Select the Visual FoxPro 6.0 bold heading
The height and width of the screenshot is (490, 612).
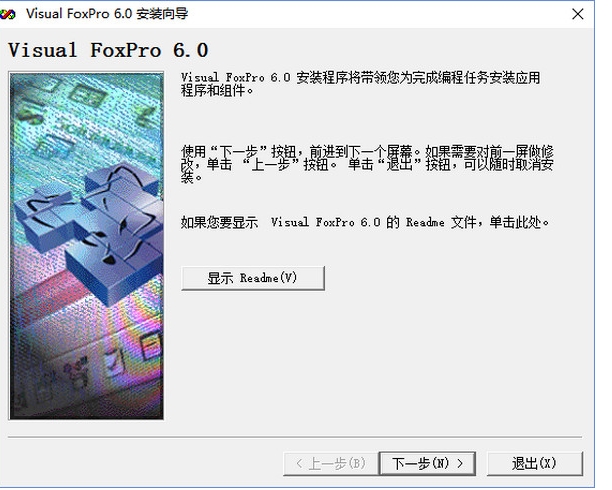(x=108, y=50)
